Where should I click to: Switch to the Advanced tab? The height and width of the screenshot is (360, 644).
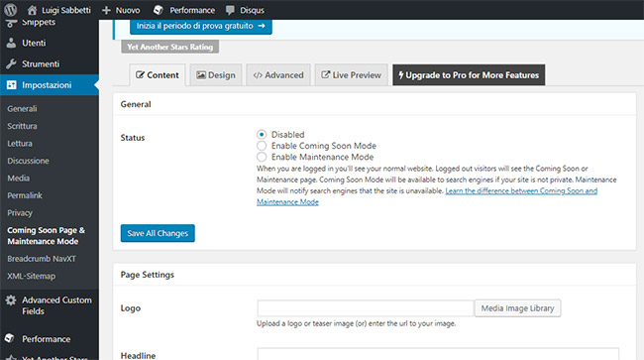[278, 74]
